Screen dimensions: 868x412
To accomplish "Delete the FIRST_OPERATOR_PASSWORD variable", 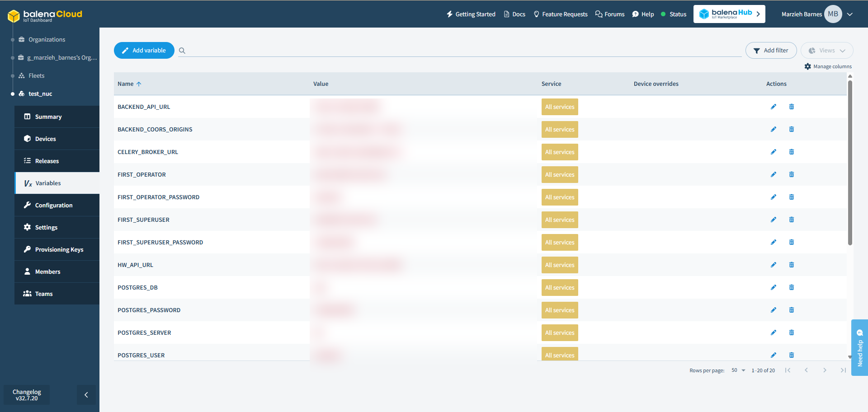I will coord(792,197).
